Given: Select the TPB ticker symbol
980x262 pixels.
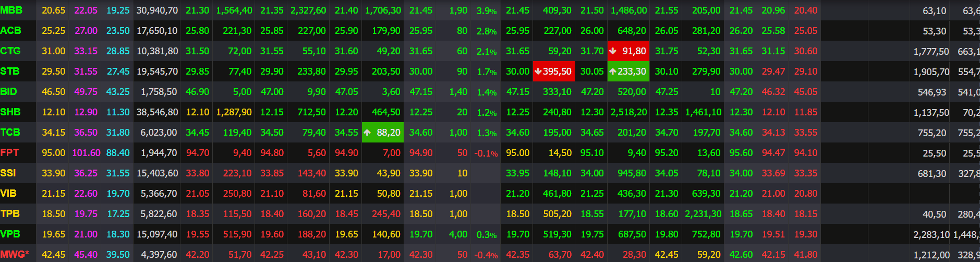Looking at the screenshot, I should pyautogui.click(x=10, y=213).
